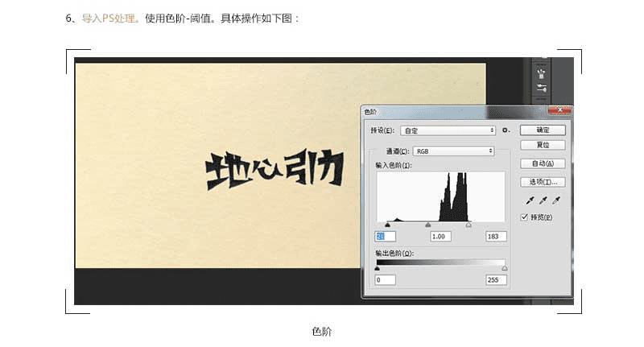The height and width of the screenshot is (347, 644).
Task: Click the histogram display in Levels
Action: (x=440, y=196)
